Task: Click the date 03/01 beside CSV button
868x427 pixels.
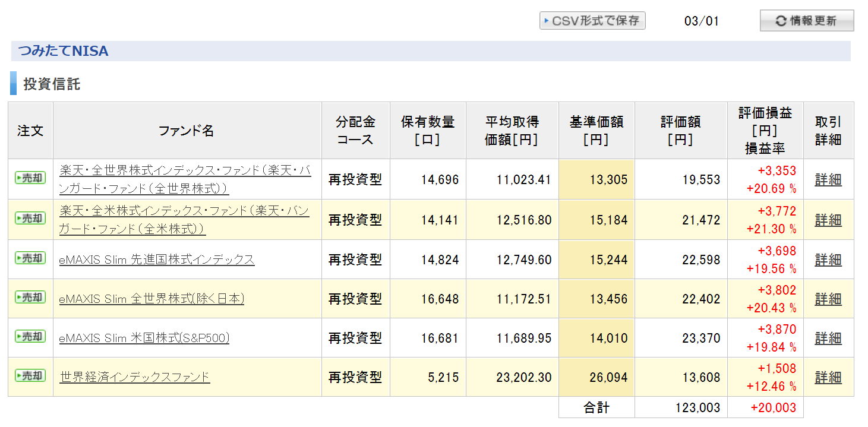Action: pos(702,21)
